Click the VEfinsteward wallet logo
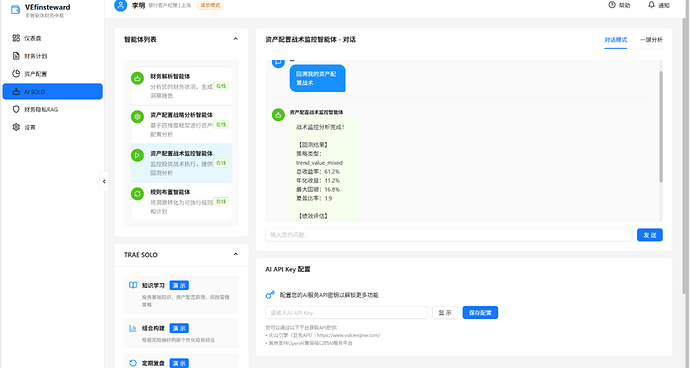 (x=15, y=10)
